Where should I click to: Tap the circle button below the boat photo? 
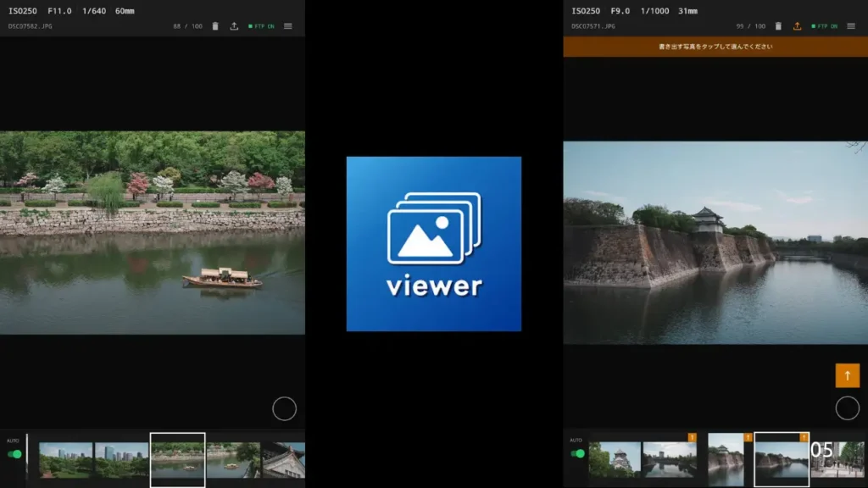285,409
